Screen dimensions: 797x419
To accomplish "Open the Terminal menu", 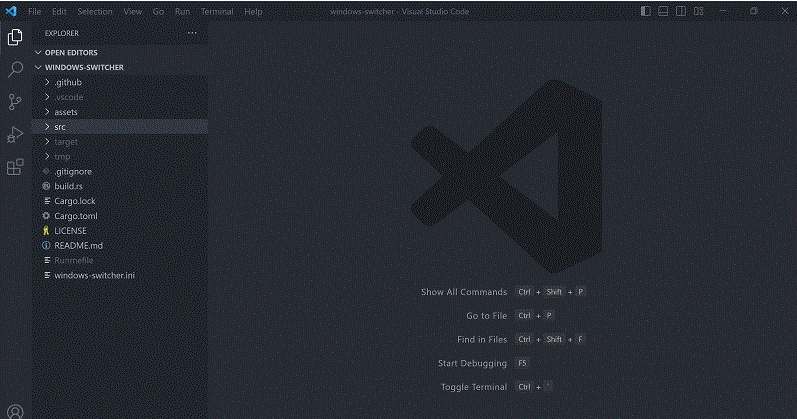I will pyautogui.click(x=217, y=11).
